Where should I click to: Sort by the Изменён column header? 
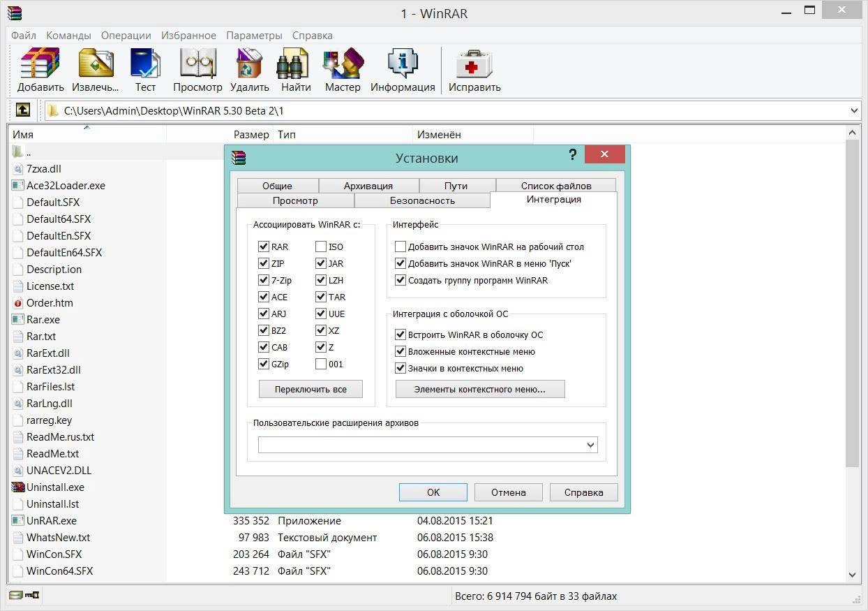(x=472, y=134)
